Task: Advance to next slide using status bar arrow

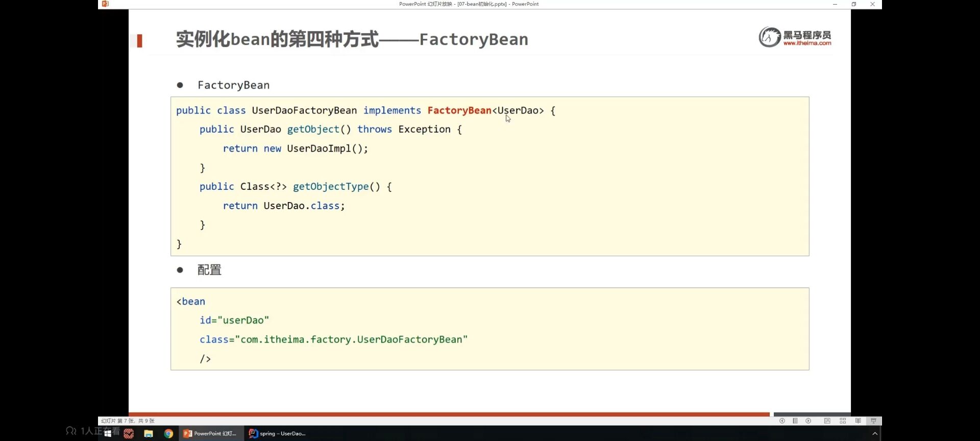Action: click(x=808, y=421)
